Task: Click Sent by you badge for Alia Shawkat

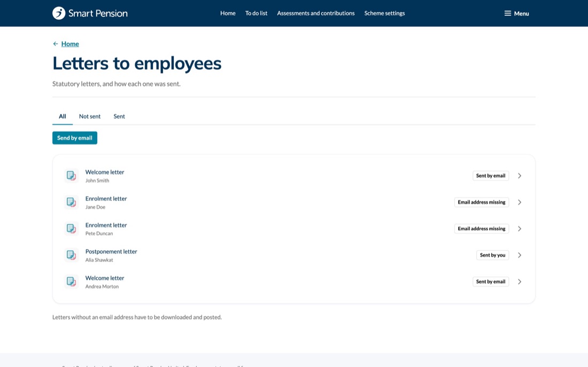Action: [x=492, y=255]
